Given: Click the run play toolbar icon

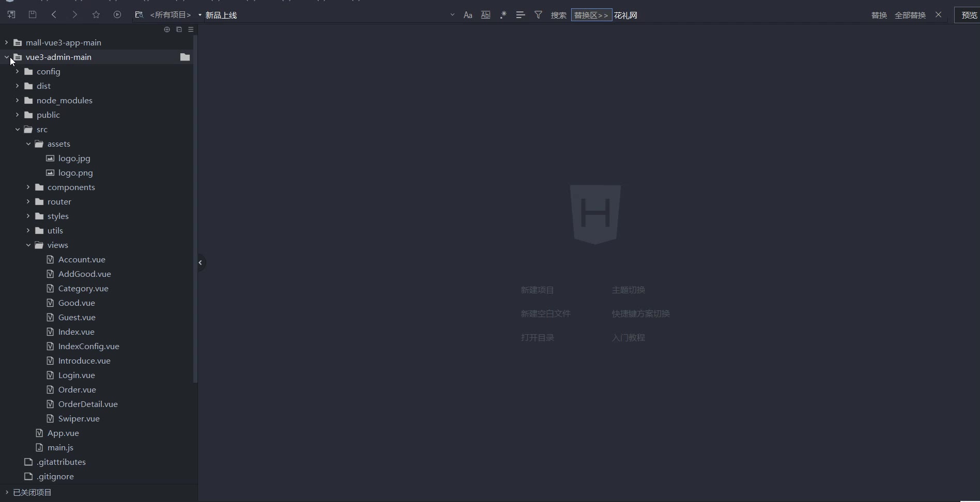Looking at the screenshot, I should click(117, 15).
